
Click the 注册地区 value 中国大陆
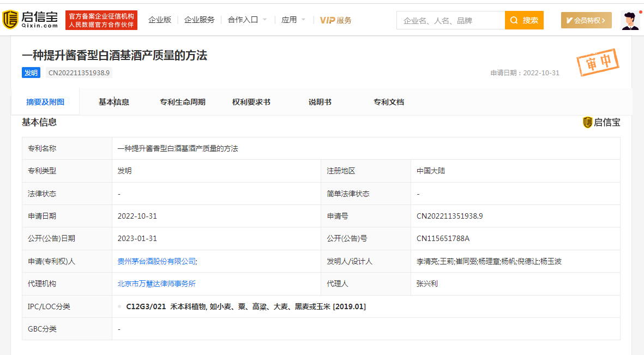pyautogui.click(x=431, y=171)
